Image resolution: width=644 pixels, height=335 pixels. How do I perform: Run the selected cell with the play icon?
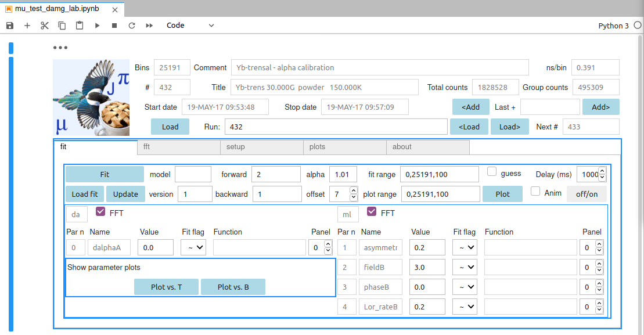point(97,26)
